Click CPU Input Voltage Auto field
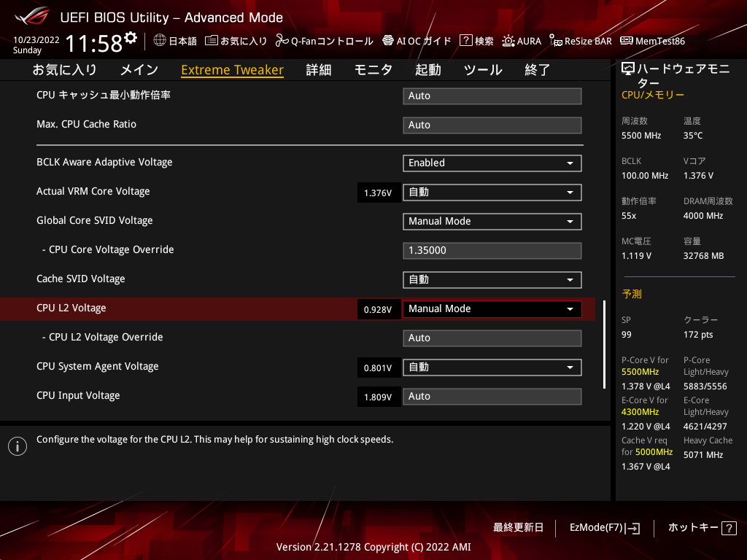This screenshot has height=560, width=747. tap(492, 396)
